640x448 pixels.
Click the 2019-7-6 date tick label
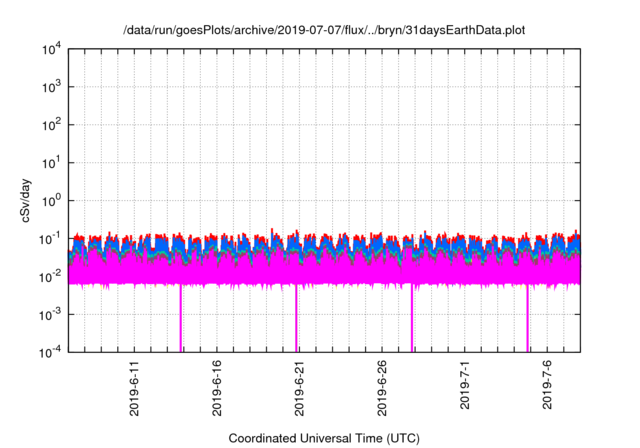(x=547, y=384)
